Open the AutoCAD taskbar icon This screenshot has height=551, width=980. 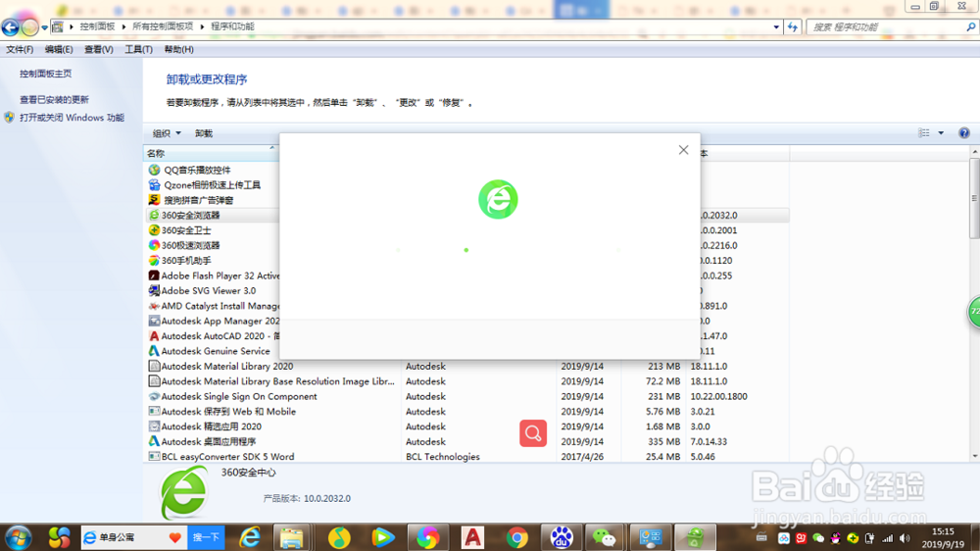(x=472, y=538)
